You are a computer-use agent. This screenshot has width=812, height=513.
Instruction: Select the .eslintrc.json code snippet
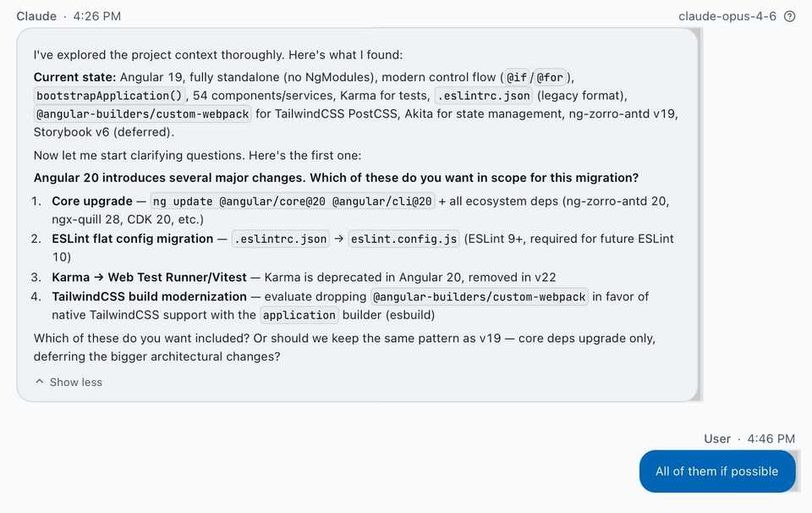[482, 95]
